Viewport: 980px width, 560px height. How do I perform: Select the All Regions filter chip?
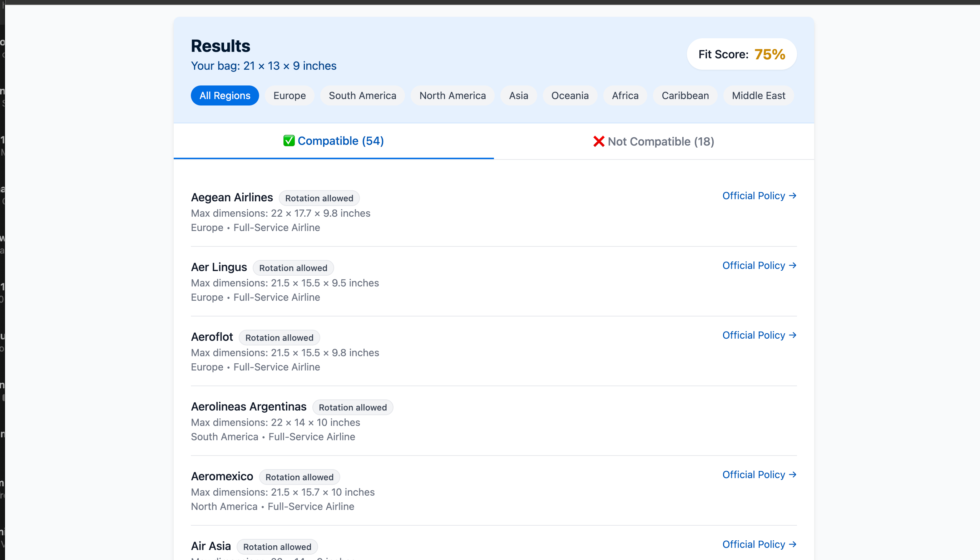click(x=225, y=95)
